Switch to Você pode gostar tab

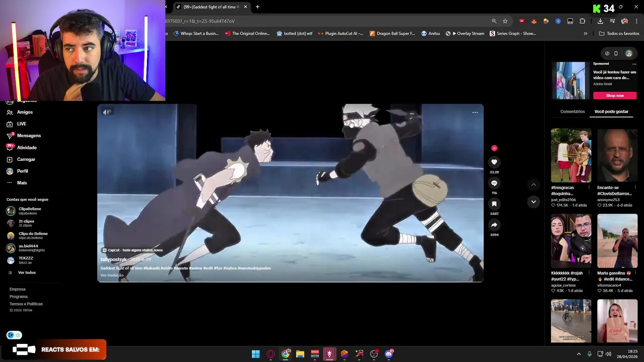pos(611,112)
